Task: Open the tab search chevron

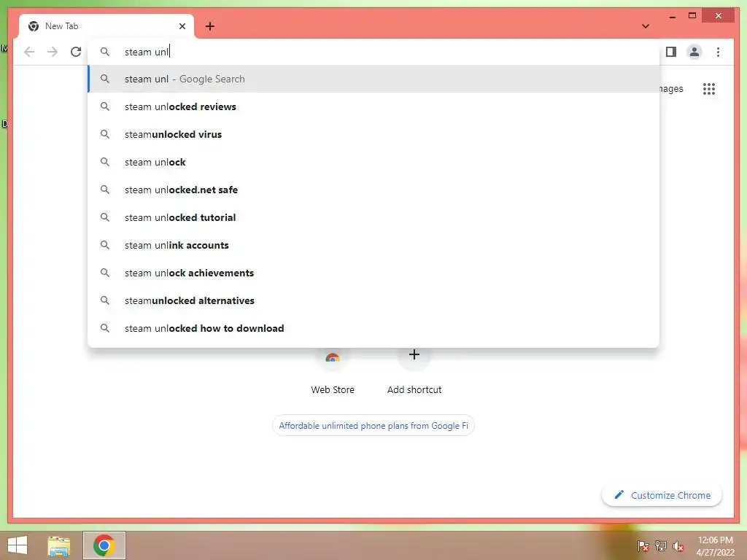Action: (x=646, y=26)
